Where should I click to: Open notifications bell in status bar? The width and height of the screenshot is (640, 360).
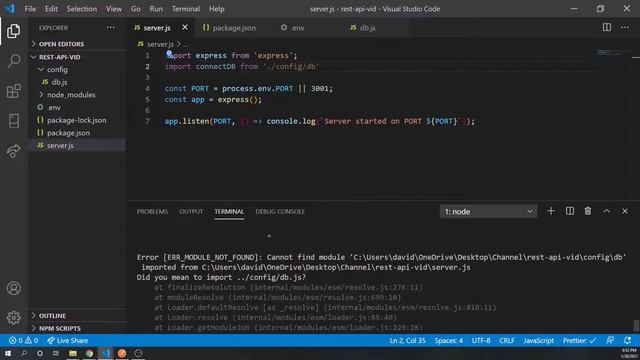click(x=628, y=340)
